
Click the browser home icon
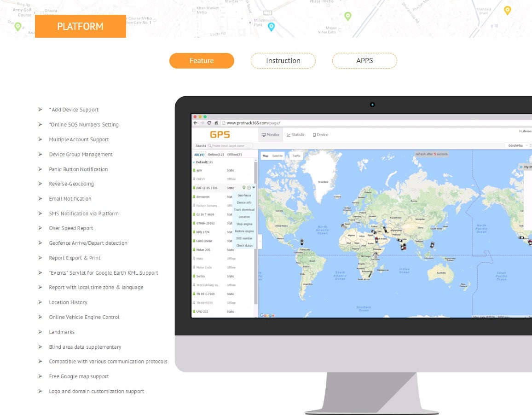(216, 123)
